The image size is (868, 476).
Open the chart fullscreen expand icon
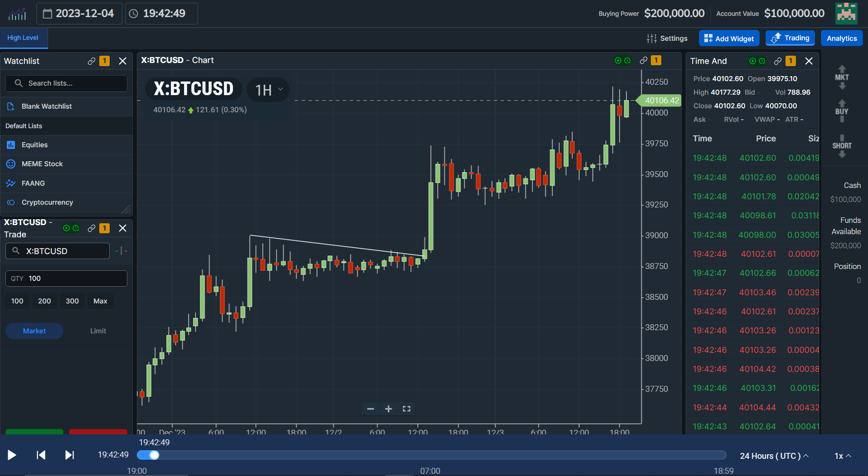(406, 409)
